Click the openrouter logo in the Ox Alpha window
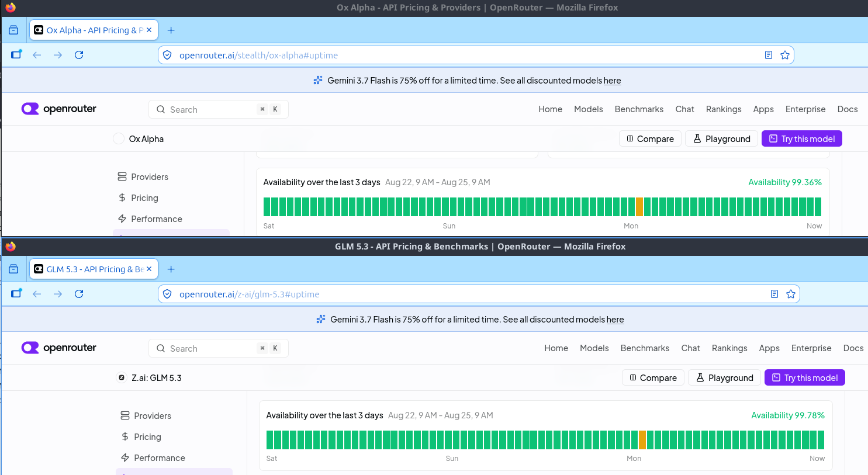 click(58, 109)
